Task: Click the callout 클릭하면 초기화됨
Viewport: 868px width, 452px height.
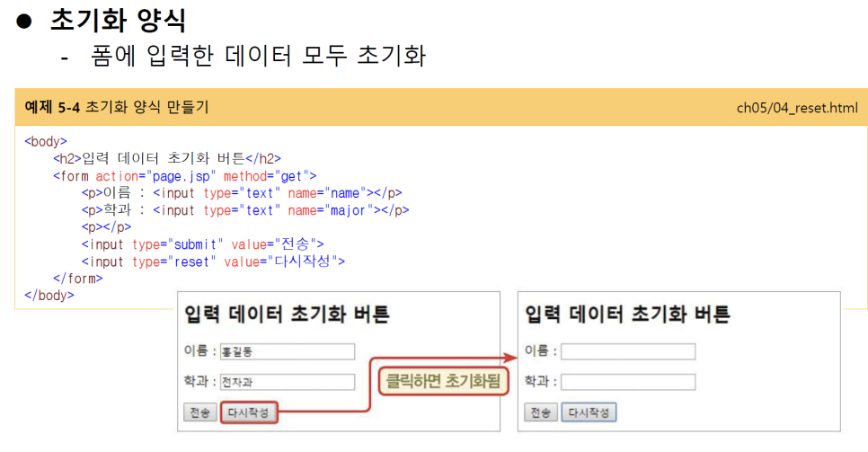Action: [443, 381]
